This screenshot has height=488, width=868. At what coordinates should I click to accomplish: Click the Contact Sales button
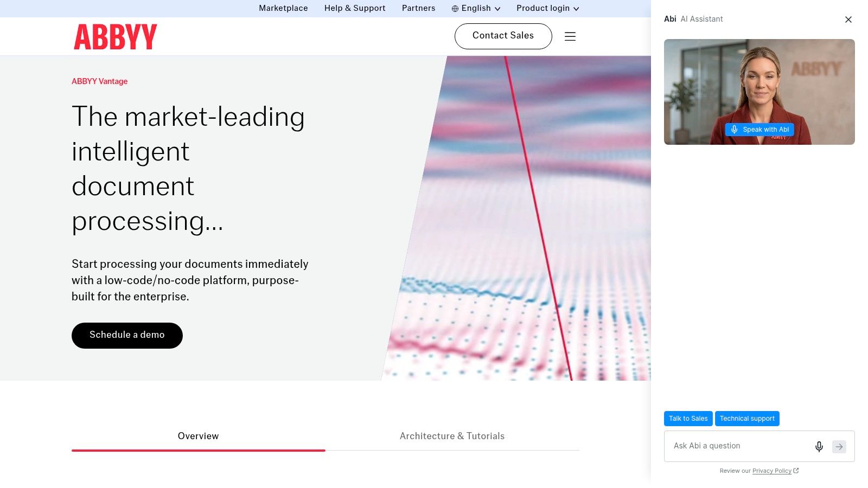503,36
